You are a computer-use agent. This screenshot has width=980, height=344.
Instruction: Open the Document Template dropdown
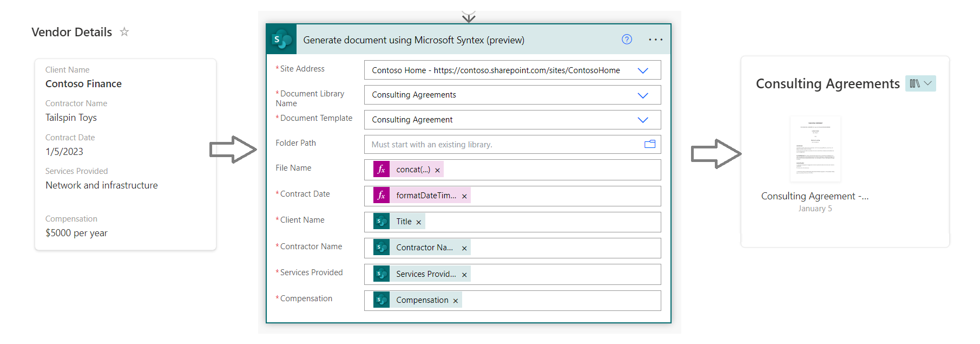point(642,120)
